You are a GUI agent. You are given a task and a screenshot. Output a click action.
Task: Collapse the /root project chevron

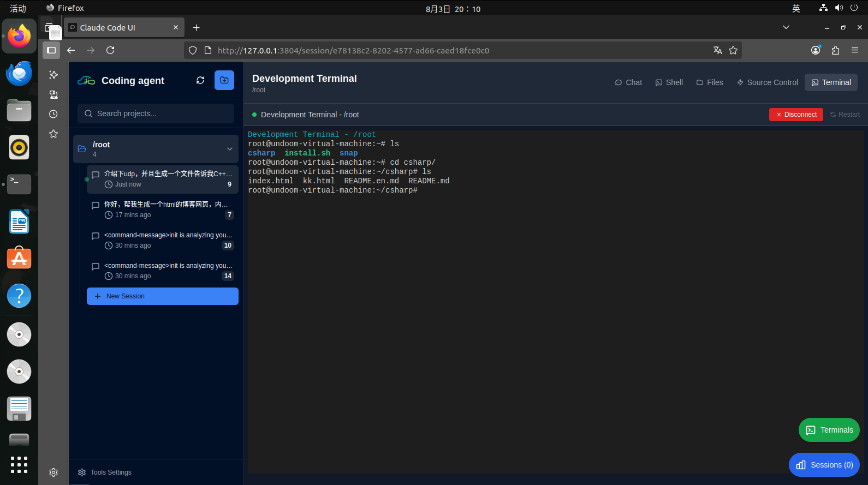pos(230,149)
